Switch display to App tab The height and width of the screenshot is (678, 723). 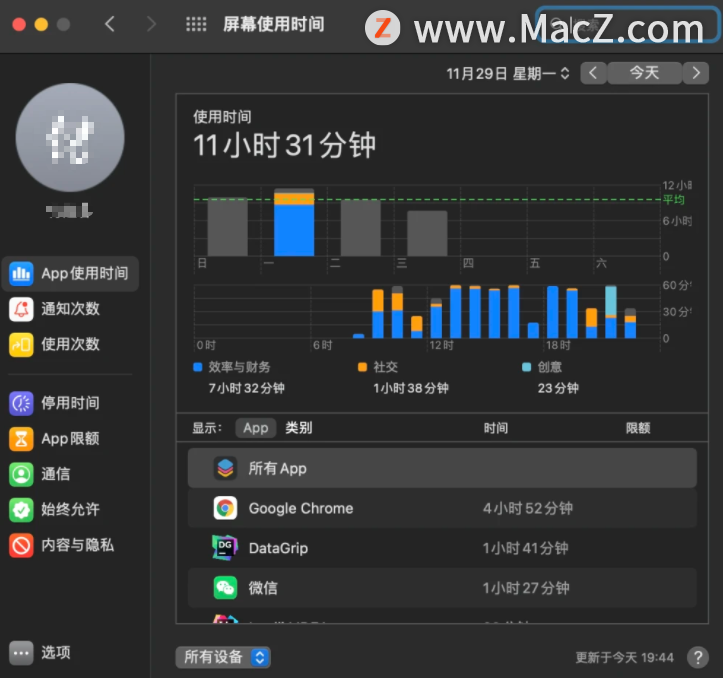256,428
